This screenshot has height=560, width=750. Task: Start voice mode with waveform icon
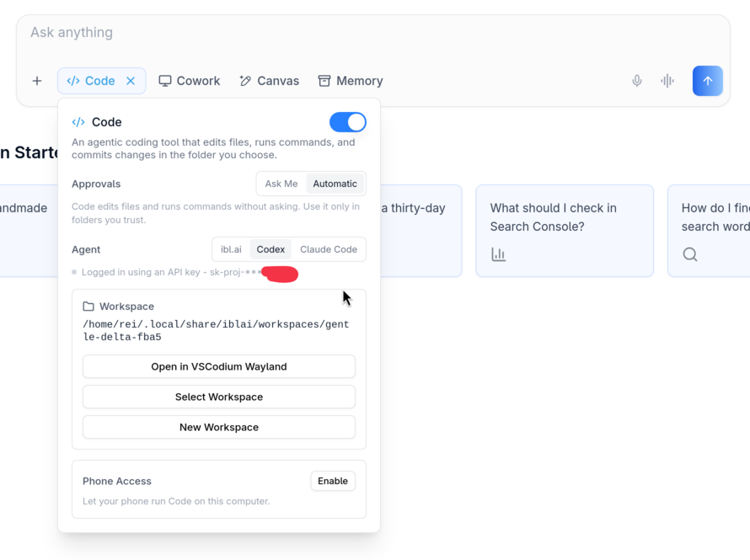pyautogui.click(x=667, y=81)
